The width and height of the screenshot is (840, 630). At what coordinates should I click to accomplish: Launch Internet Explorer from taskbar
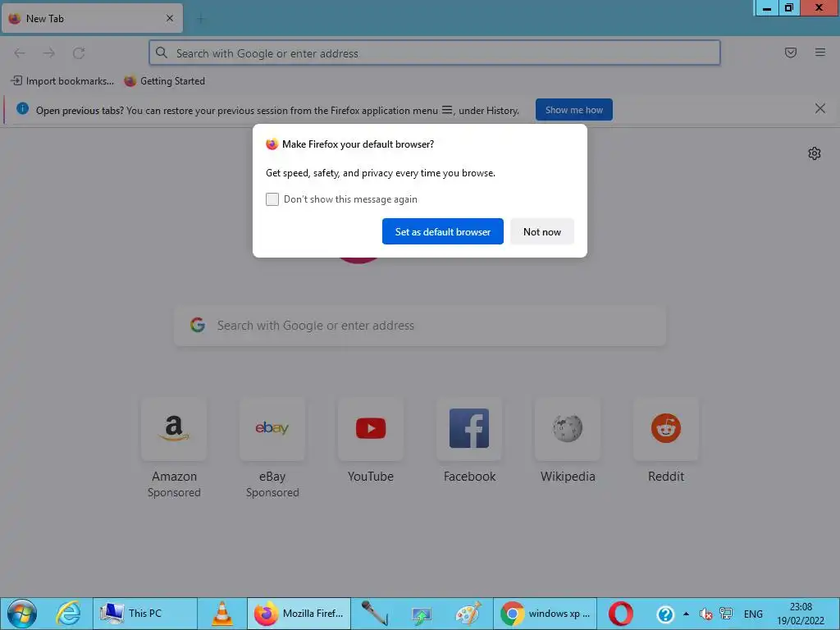point(69,614)
